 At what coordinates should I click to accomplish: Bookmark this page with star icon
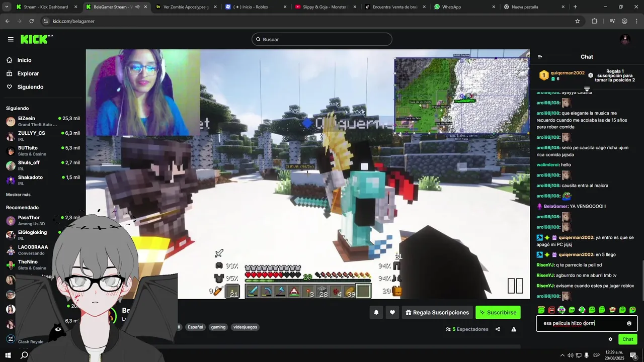[578, 21]
